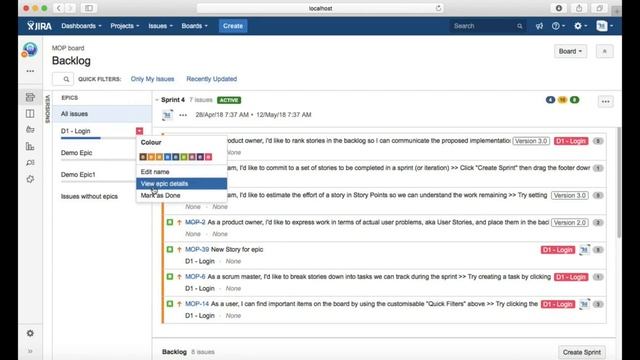Click the priority arrow icon for MOP-39
Screen dimensions: 640x360
(179, 249)
